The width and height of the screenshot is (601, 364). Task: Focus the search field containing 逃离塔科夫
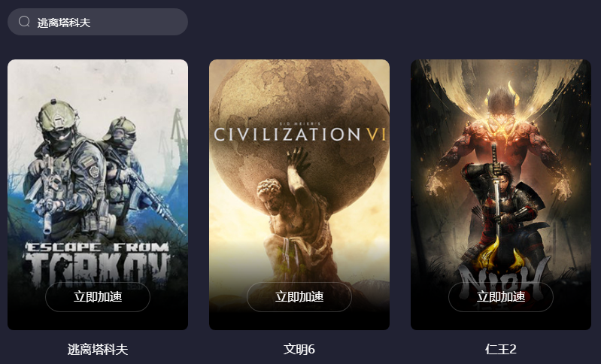98,22
